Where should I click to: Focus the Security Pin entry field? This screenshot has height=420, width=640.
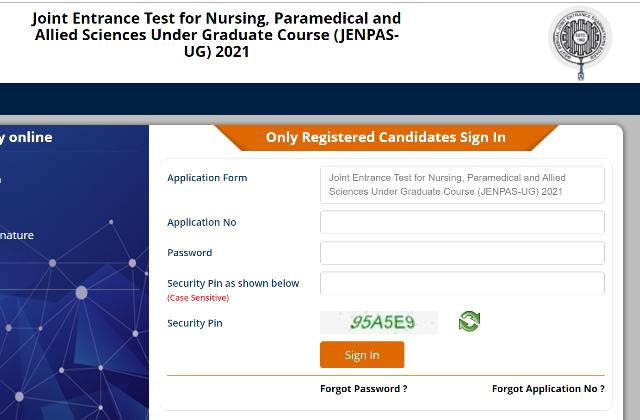click(x=462, y=283)
